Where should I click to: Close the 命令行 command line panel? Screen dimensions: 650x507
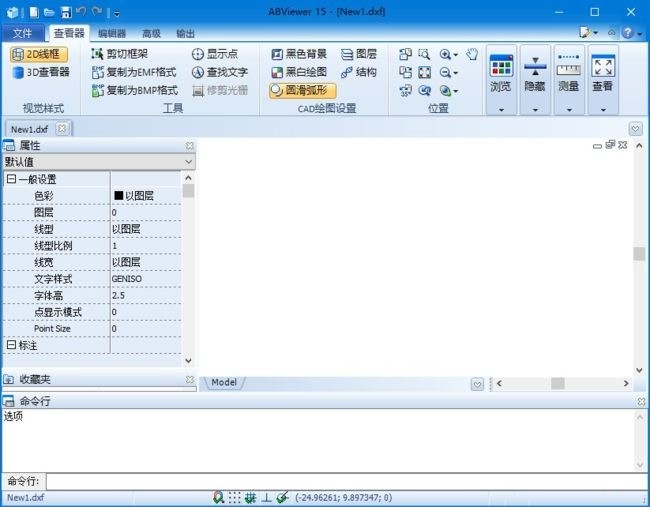click(641, 401)
